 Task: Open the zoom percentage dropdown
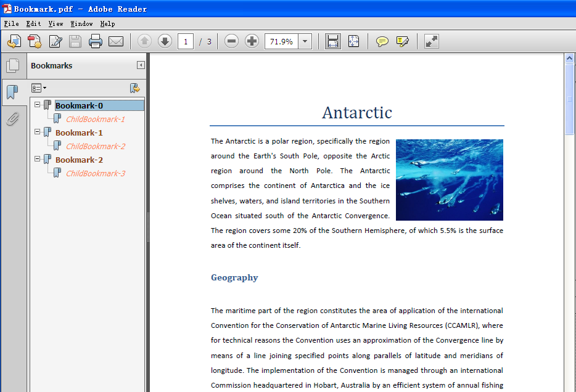pyautogui.click(x=305, y=41)
